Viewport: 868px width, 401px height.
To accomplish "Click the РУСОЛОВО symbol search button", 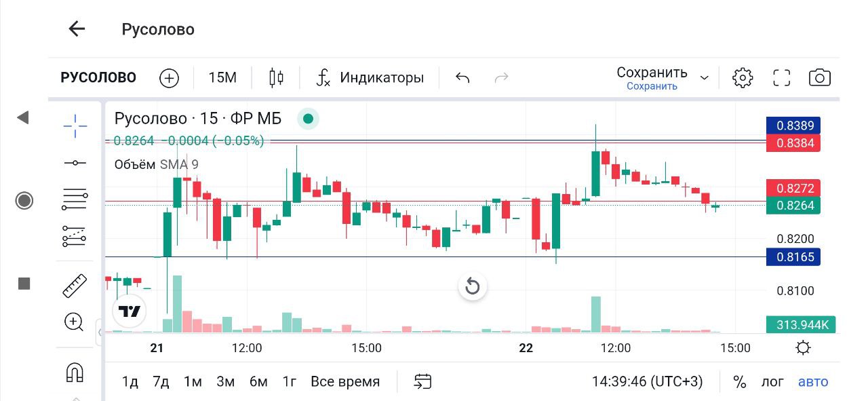I will [98, 78].
